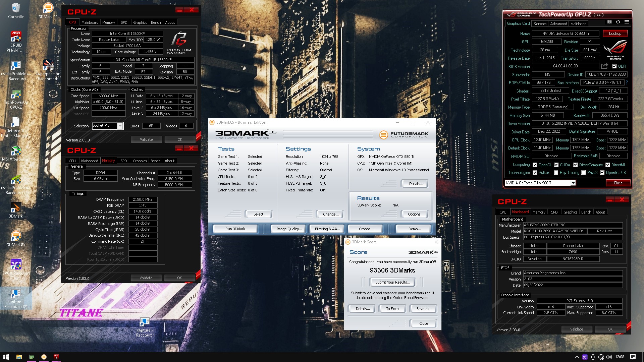Click Validate in the top CPU-Z window

(x=146, y=139)
